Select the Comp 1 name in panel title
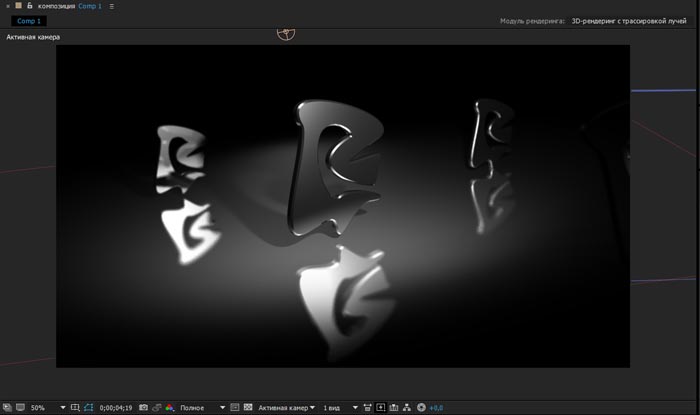Image resolution: width=700 pixels, height=415 pixels. tap(90, 6)
